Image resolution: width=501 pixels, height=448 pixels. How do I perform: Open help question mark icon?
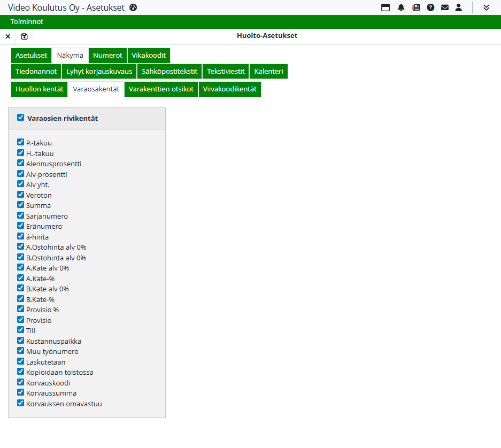(x=430, y=7)
